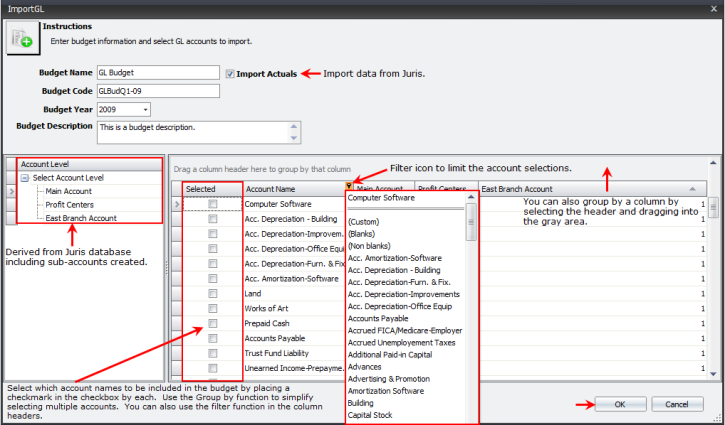Tick the Land account checkbox

213,294
